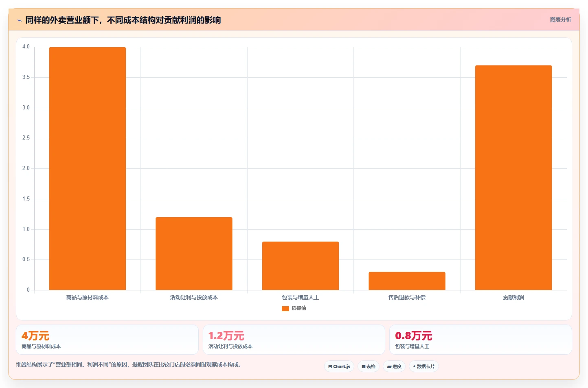Click the 图表分析 label in the header
This screenshot has width=588, height=388.
coord(560,20)
